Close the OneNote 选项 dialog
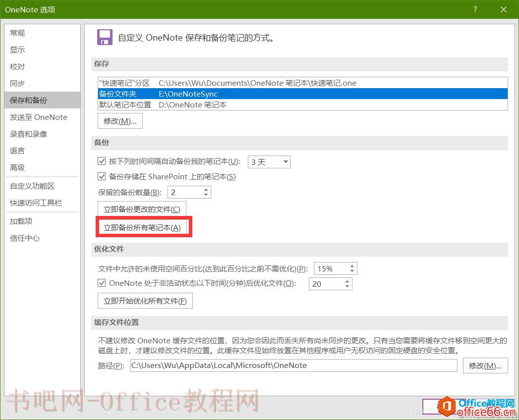 click(504, 9)
